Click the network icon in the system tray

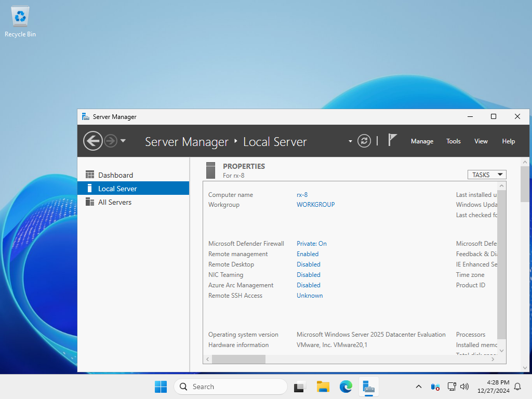(451, 387)
